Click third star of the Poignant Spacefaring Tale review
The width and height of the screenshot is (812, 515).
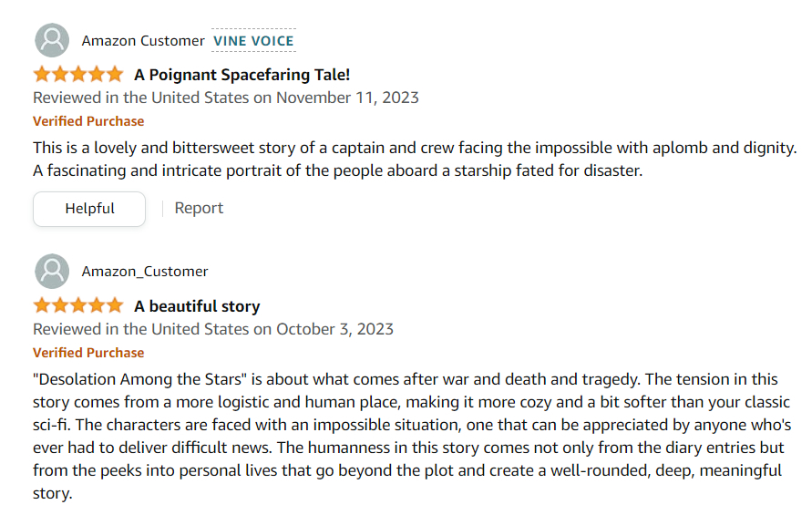coord(77,75)
